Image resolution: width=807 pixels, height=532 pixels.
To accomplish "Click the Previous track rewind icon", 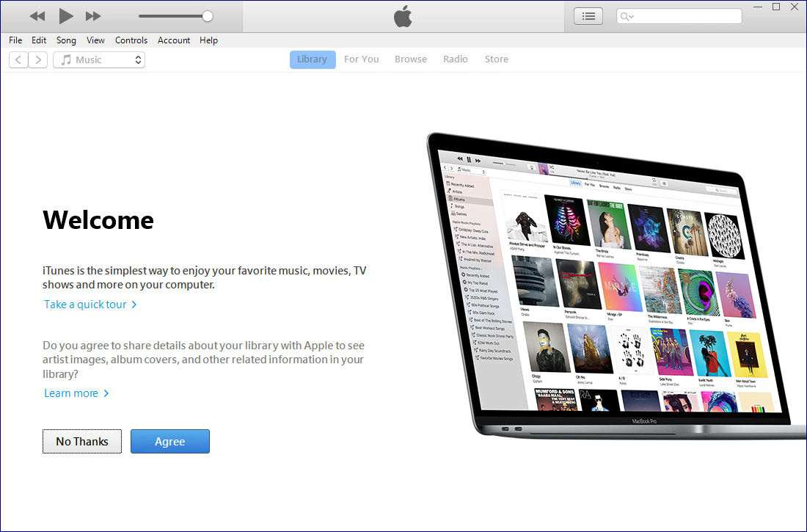I will pyautogui.click(x=37, y=16).
